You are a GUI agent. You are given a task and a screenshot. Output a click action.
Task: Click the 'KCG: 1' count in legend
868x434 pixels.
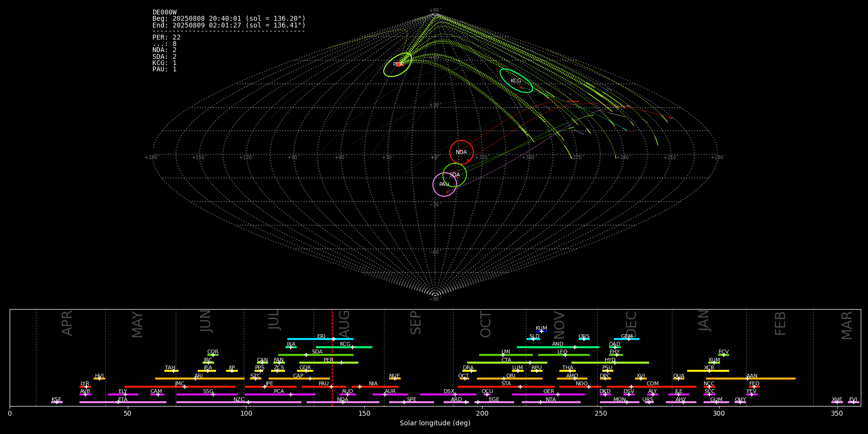[x=164, y=63]
